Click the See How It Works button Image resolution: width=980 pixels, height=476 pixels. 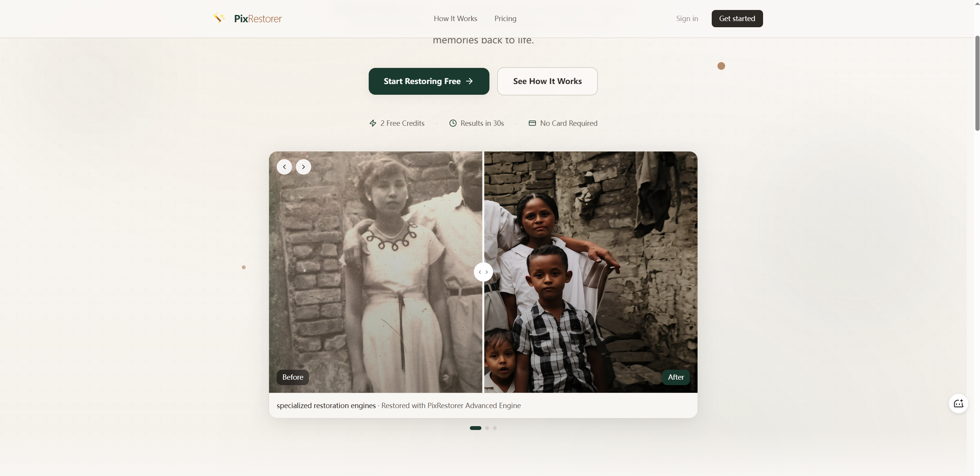547,81
